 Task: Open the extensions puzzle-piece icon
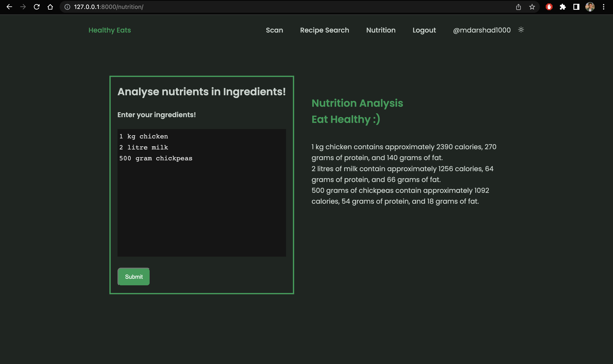pos(563,7)
